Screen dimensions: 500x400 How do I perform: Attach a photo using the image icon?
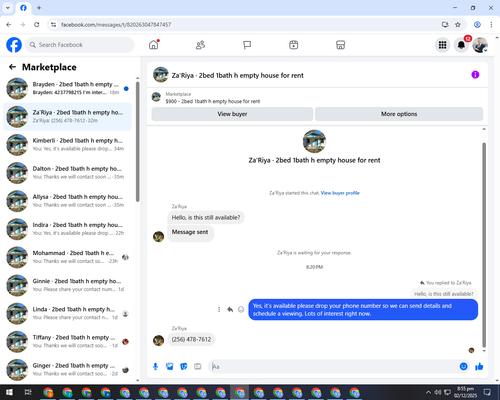(170, 367)
